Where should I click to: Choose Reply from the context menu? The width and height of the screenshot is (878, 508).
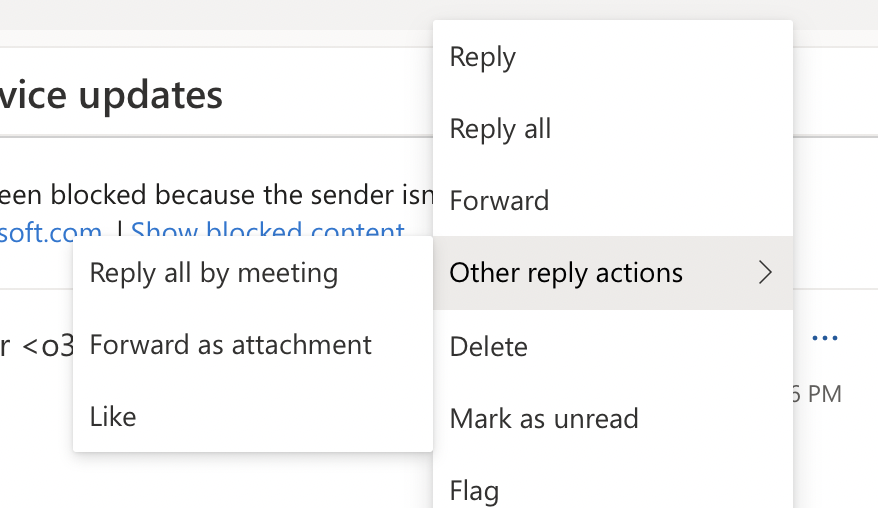pyautogui.click(x=613, y=57)
